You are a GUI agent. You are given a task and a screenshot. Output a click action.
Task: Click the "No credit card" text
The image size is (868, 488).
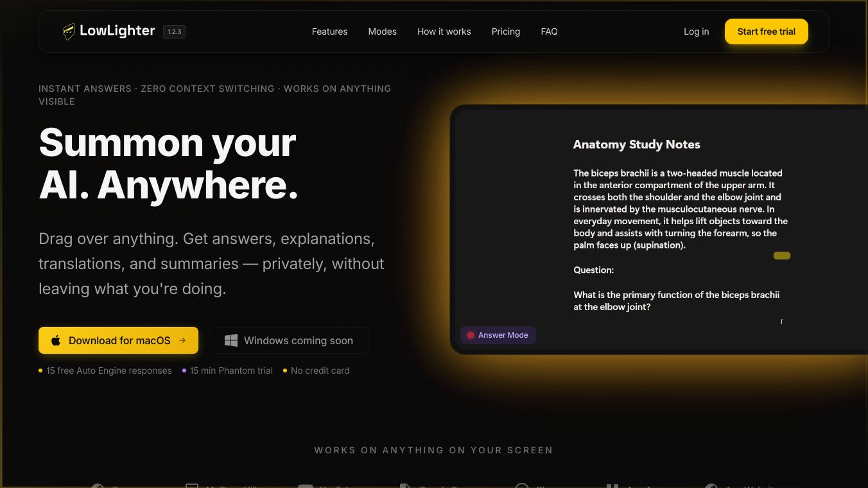[320, 370]
